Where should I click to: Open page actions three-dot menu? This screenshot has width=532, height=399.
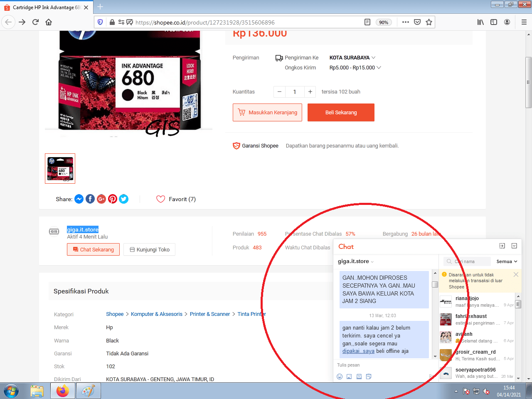pos(406,22)
